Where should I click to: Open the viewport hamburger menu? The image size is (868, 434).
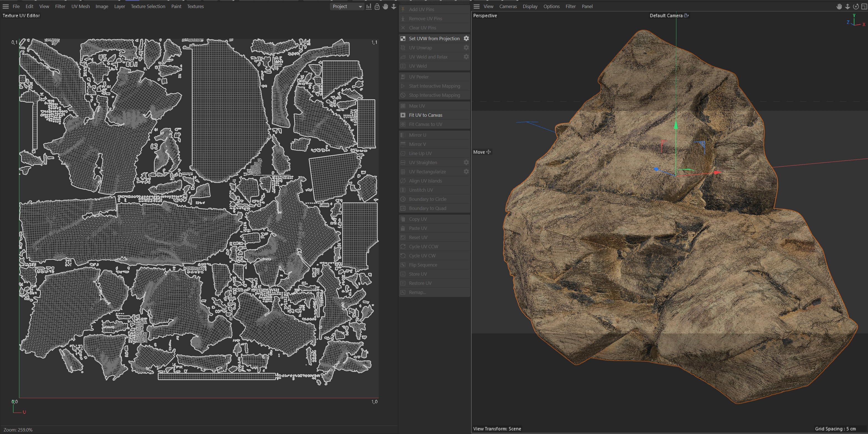point(476,6)
